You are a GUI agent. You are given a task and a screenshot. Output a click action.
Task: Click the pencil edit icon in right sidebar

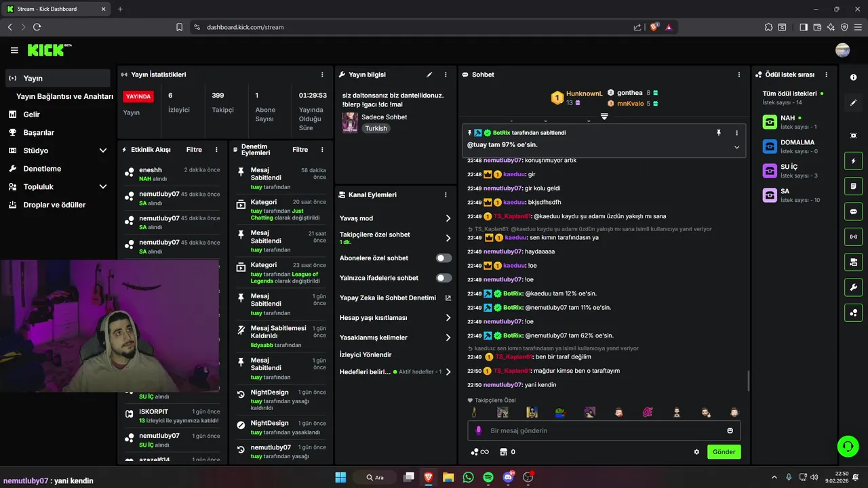[853, 103]
